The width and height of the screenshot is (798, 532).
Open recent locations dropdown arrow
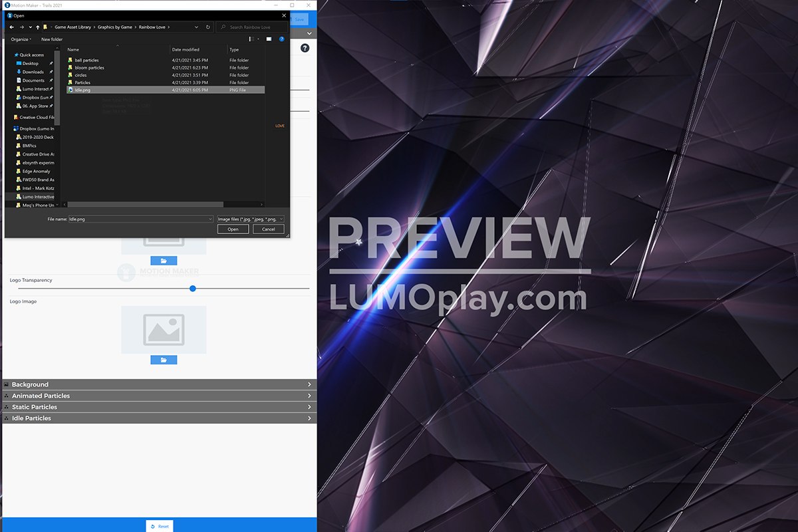[30, 27]
